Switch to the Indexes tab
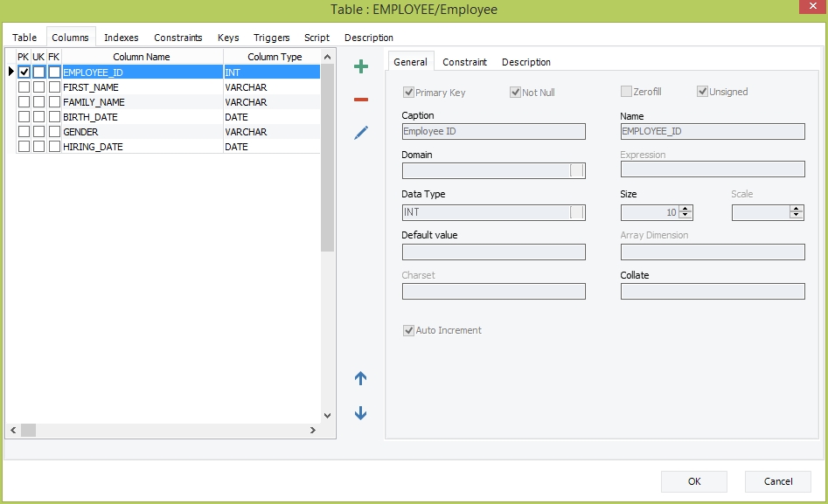Screen dimensions: 828x504 (x=121, y=38)
